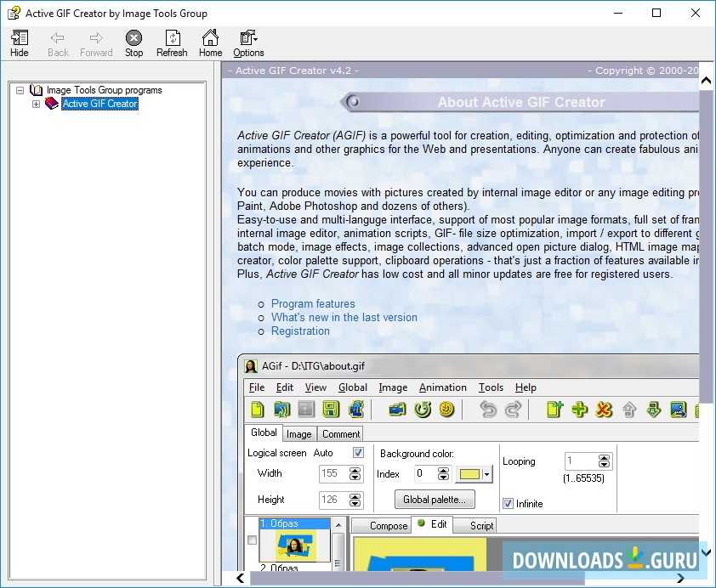Click the horizontal scrollbar right arrow
This screenshot has height=588, width=716.
[679, 579]
